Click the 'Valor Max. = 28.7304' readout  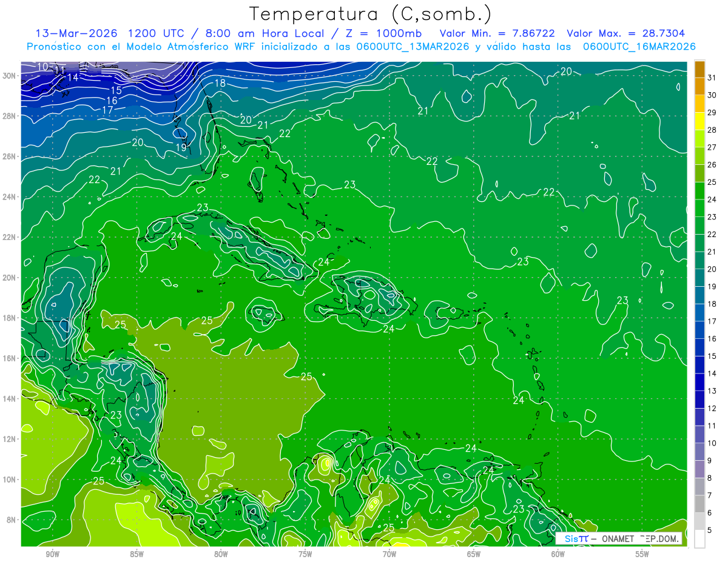[625, 33]
